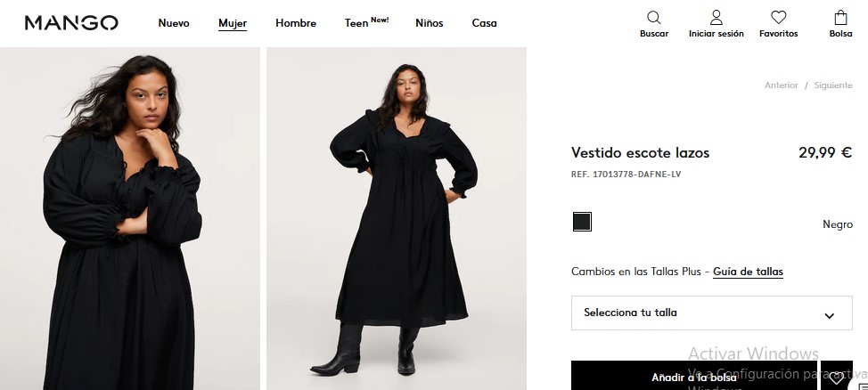Click the size selector chevron arrow

click(830, 315)
